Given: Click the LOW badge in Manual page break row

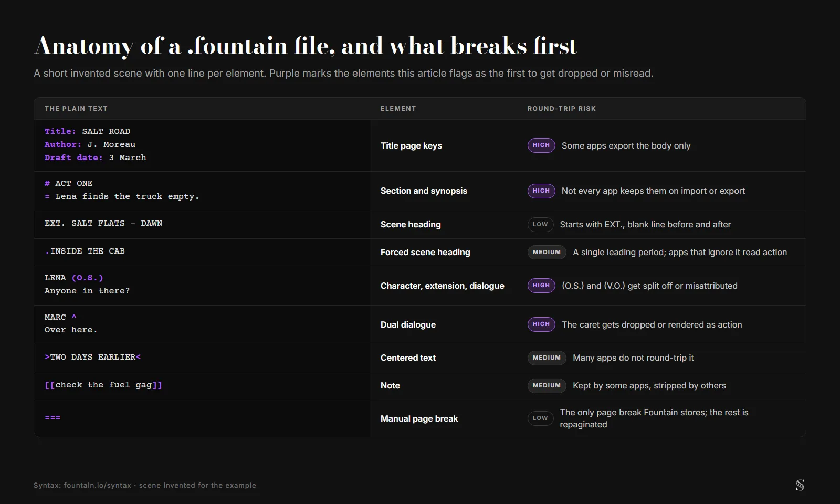Looking at the screenshot, I should (540, 418).
